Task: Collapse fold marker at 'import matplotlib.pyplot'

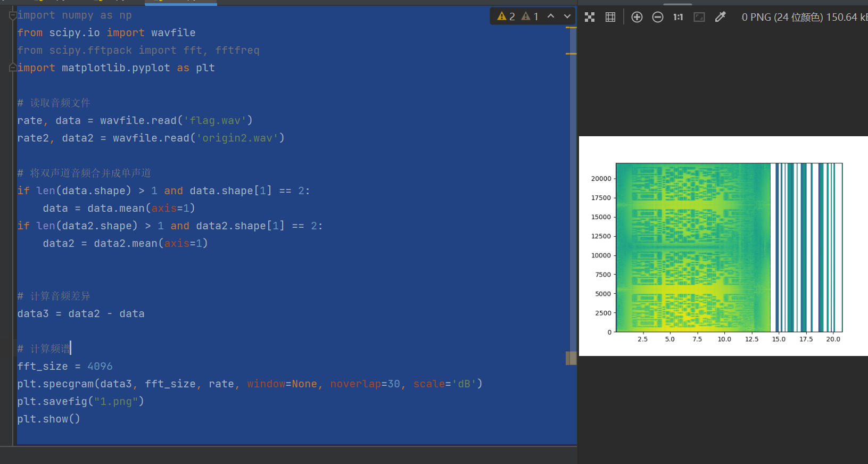Action: (13, 68)
